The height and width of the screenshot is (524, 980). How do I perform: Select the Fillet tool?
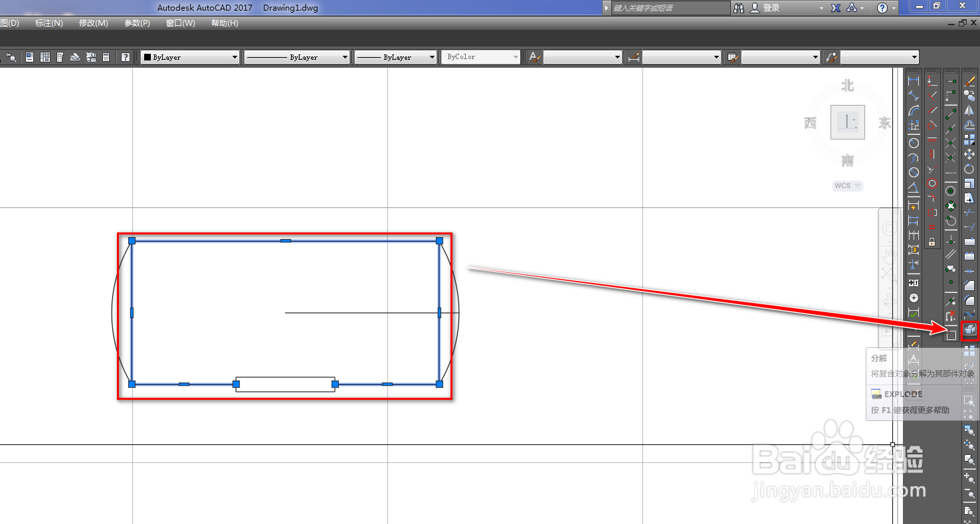coord(969,300)
